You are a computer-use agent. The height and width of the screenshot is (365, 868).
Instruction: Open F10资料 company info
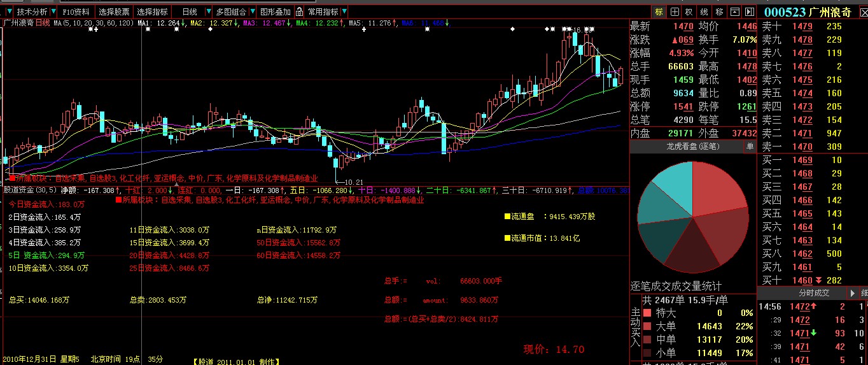pos(76,11)
